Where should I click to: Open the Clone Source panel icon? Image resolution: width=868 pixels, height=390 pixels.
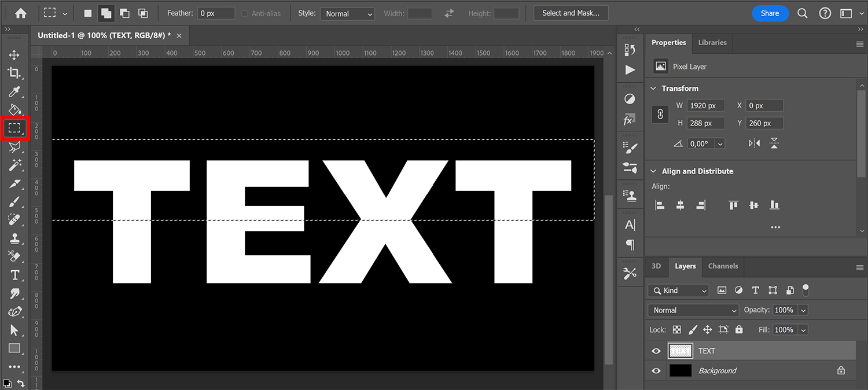[x=630, y=195]
